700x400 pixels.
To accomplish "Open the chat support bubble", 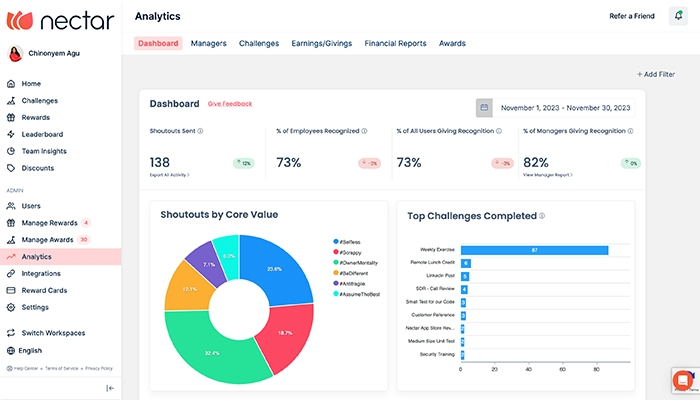I will coord(683,380).
